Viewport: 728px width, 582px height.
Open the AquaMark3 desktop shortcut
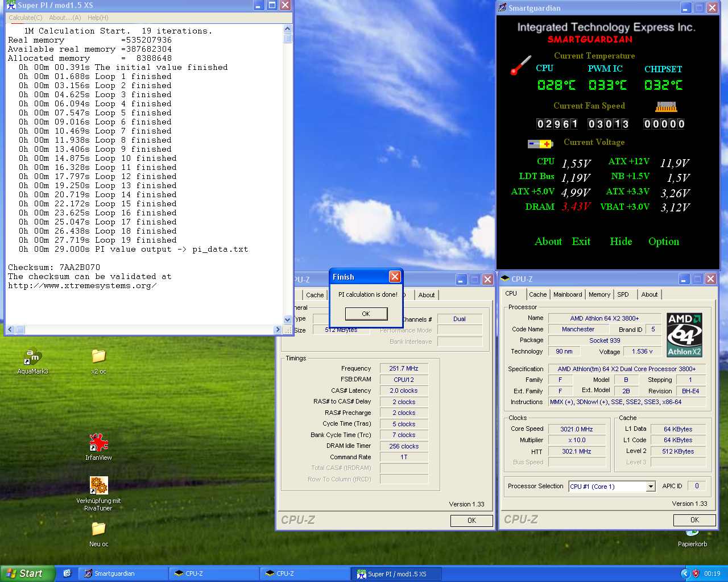coord(32,357)
